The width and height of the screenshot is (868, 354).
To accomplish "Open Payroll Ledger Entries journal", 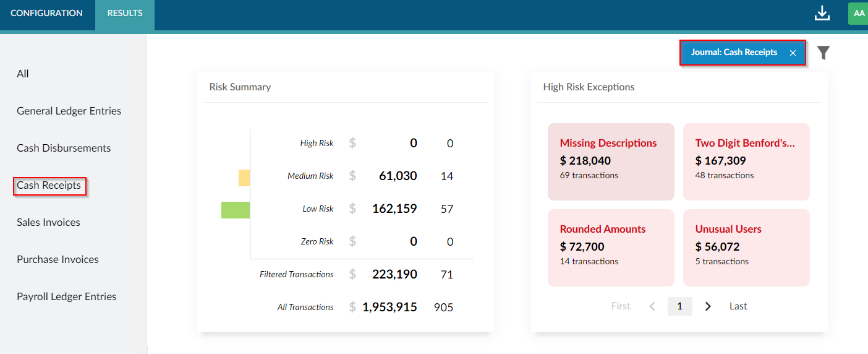I will pos(66,296).
